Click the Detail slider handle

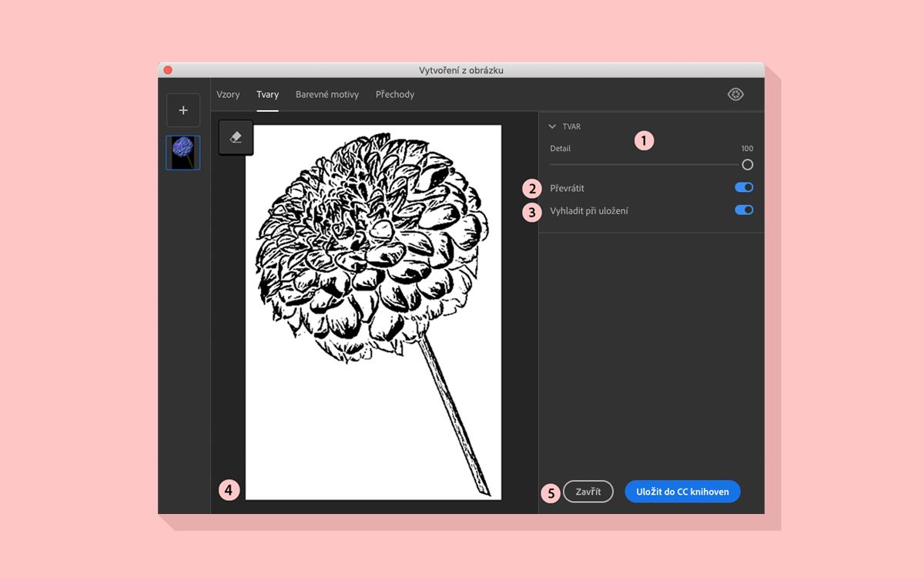point(747,164)
